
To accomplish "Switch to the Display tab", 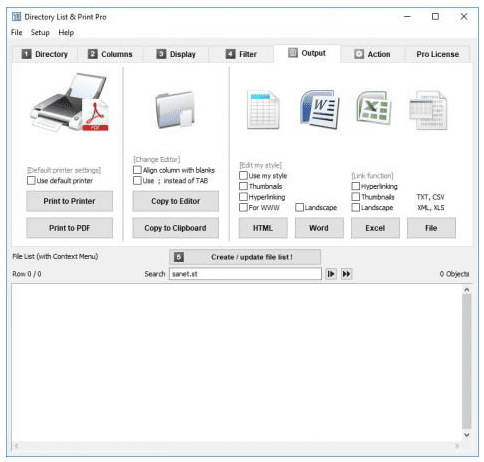I will click(176, 54).
